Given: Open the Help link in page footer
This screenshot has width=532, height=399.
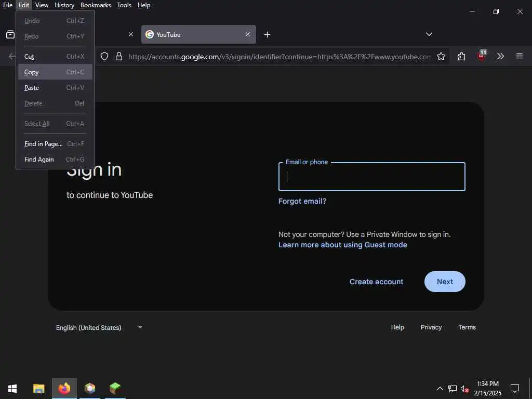Looking at the screenshot, I should [x=397, y=327].
